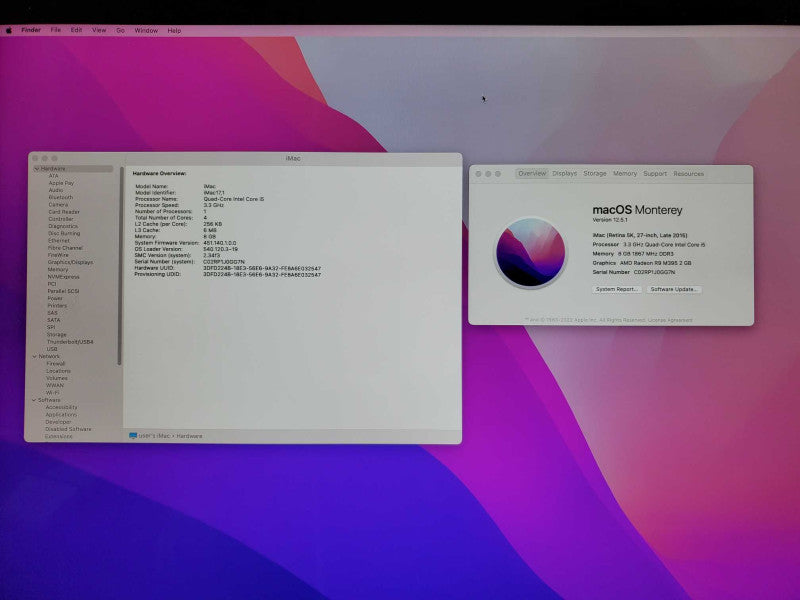Image resolution: width=800 pixels, height=600 pixels.
Task: Click the sidebar vertical scrollbar
Action: (120, 265)
